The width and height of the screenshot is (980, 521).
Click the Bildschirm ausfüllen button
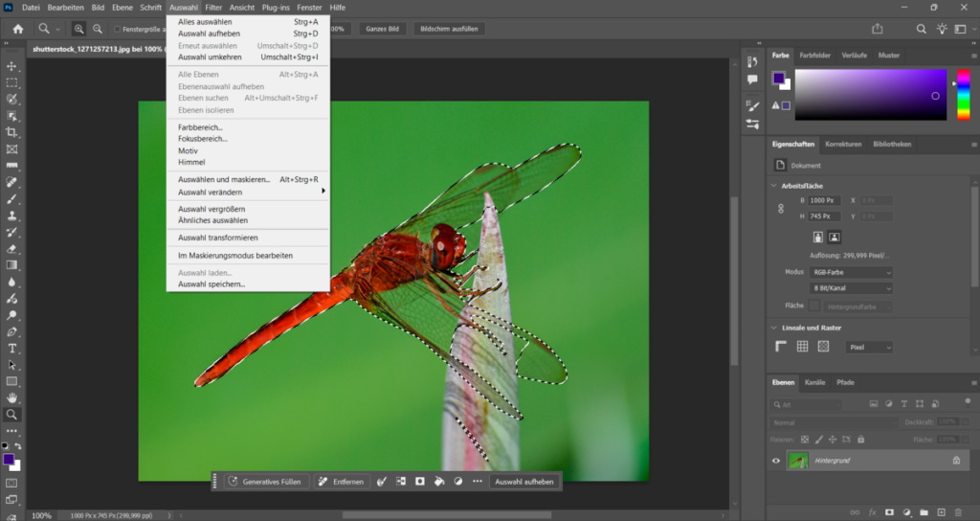(449, 29)
